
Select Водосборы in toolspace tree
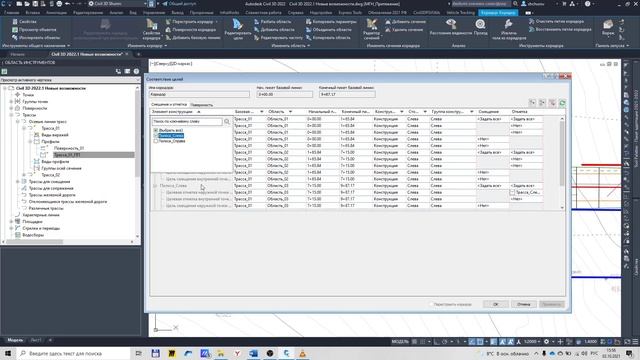[33, 235]
